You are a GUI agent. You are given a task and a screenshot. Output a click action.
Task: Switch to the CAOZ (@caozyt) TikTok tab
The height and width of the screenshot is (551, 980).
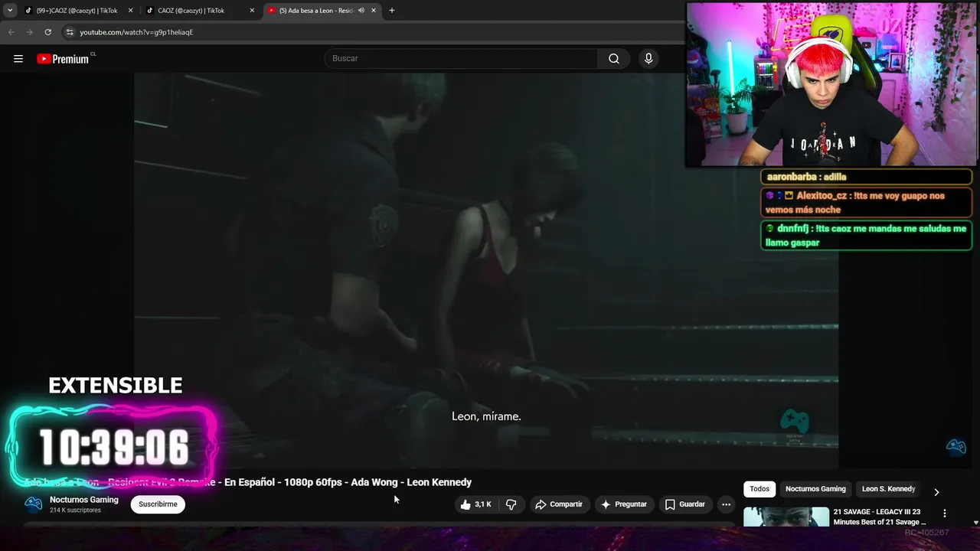[199, 11]
